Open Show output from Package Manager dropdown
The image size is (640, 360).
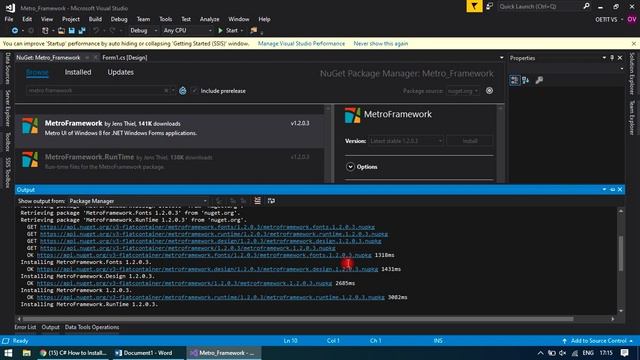138,201
